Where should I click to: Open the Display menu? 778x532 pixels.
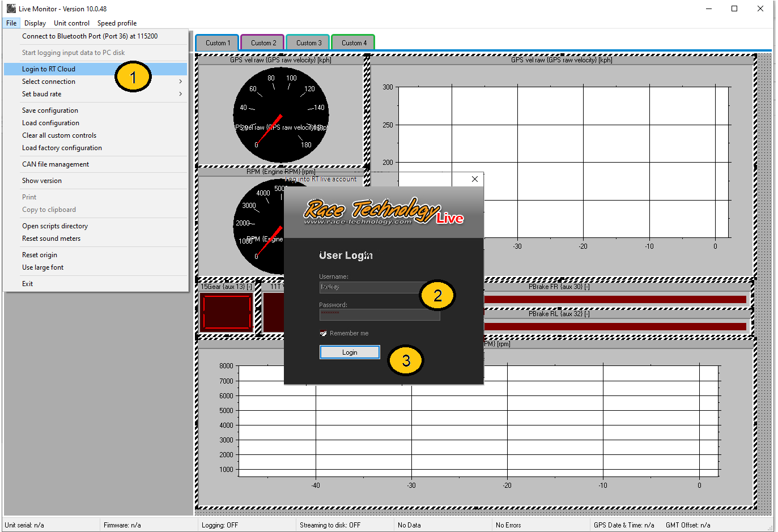(x=35, y=23)
